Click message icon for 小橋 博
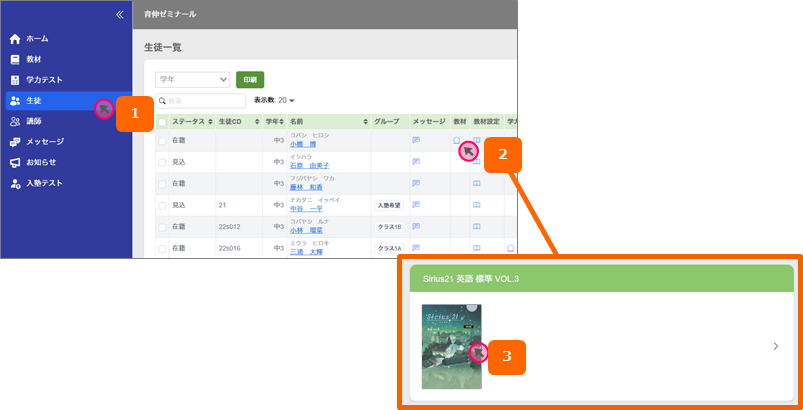The width and height of the screenshot is (803, 410). tap(416, 140)
